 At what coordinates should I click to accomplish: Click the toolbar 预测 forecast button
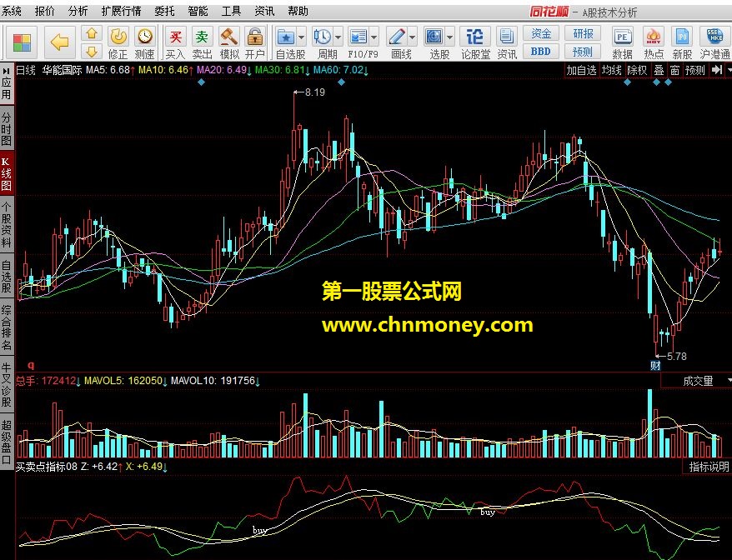point(583,52)
